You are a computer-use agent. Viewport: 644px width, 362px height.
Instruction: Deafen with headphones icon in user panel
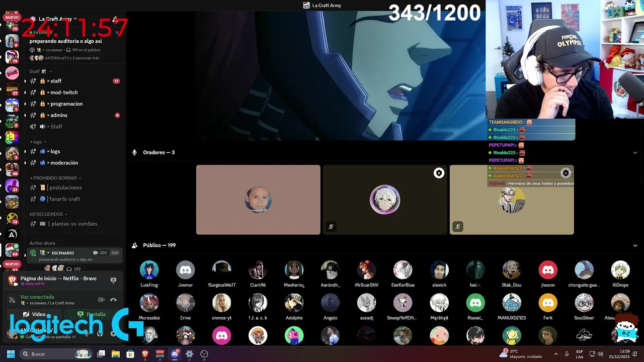100,333
